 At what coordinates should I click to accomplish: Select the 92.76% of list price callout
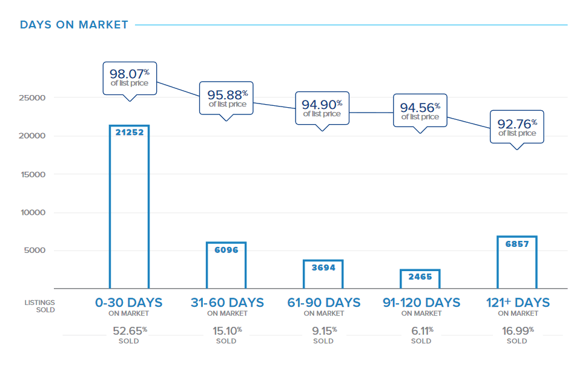pos(517,126)
